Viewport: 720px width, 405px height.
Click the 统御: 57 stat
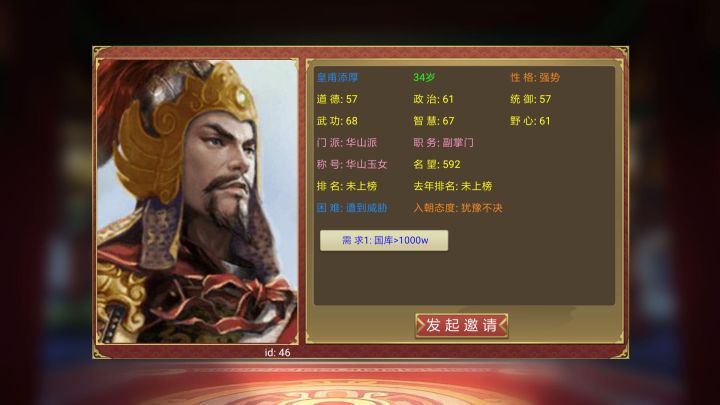[x=531, y=99]
